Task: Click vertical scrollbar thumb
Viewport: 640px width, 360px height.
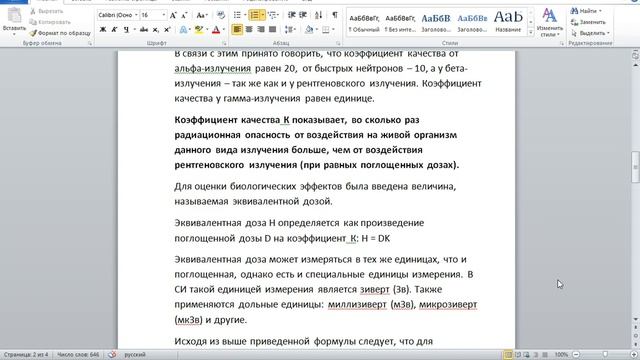Action: (635, 167)
